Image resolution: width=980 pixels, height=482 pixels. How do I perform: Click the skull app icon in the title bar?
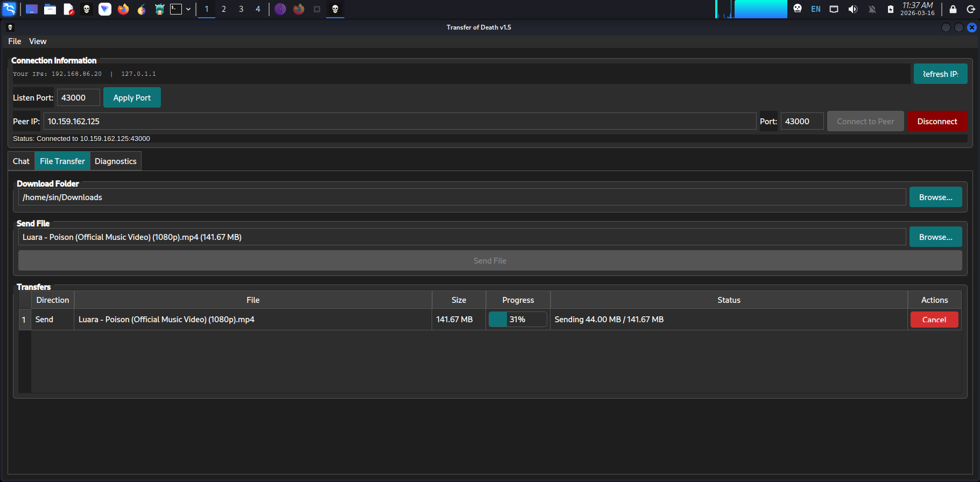click(x=10, y=27)
